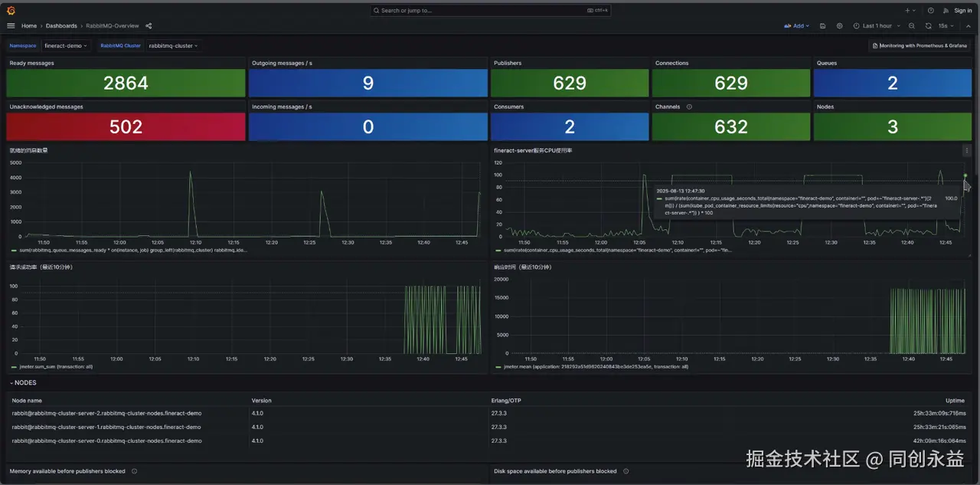
Task: Open the help icon in the top bar
Action: pos(930,11)
